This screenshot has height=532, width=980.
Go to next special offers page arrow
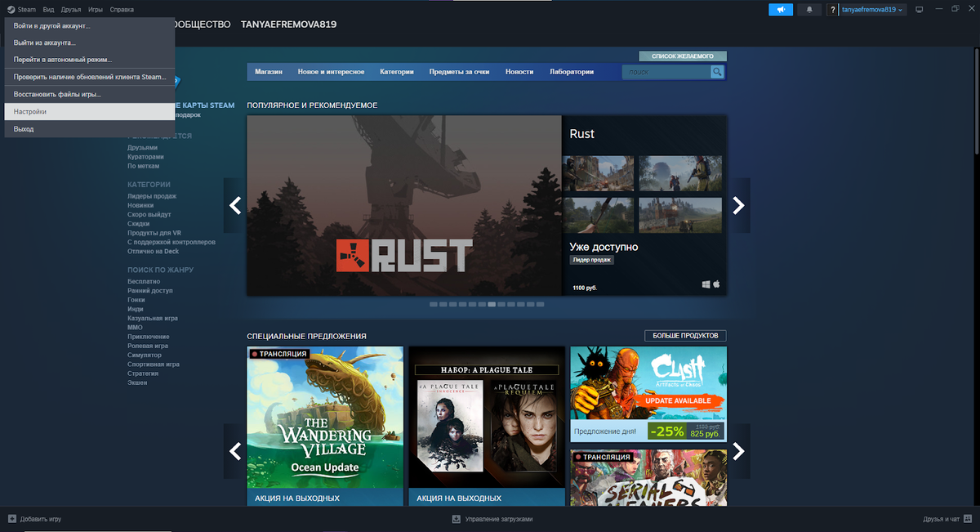(739, 450)
